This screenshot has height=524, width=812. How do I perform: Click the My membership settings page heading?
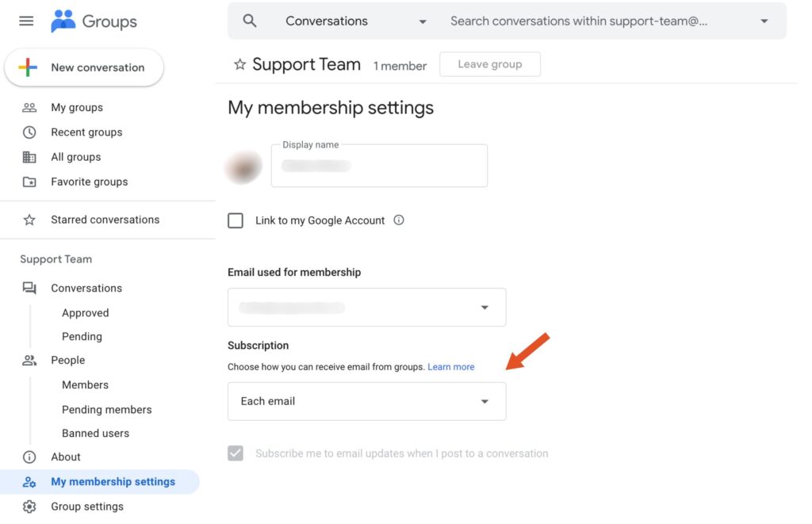(x=331, y=108)
